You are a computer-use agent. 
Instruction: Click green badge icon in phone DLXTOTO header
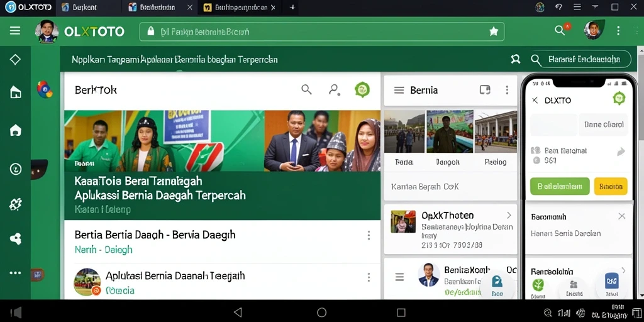pyautogui.click(x=619, y=99)
